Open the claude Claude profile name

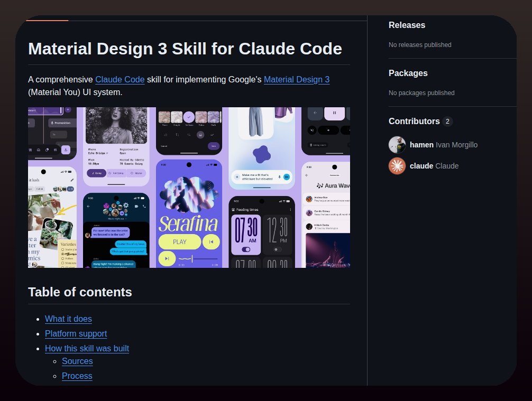click(x=434, y=166)
